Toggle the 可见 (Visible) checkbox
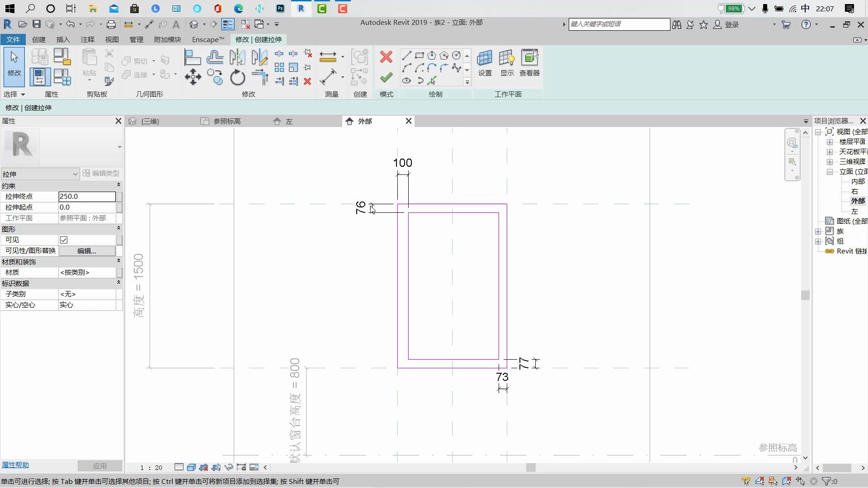This screenshot has height=488, width=868. pos(64,240)
